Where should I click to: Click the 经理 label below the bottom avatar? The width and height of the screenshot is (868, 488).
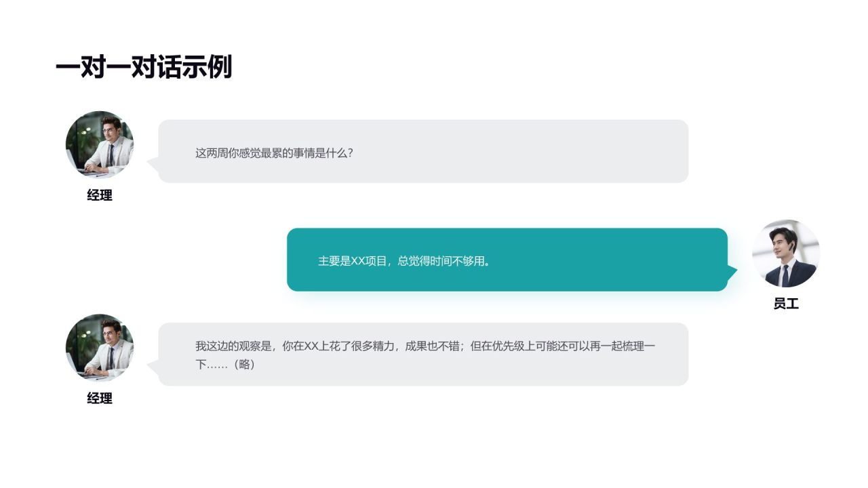[x=100, y=399]
